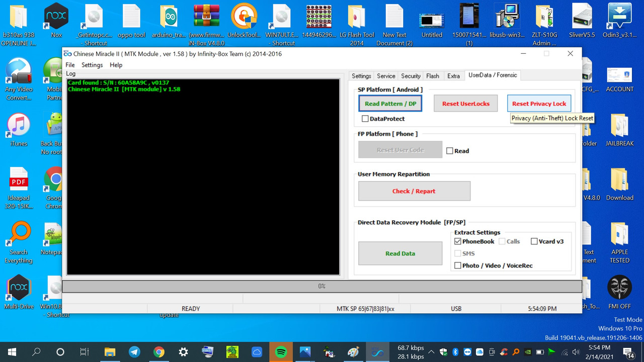Click the Reset Privacy Lock button
The image size is (644, 362).
[x=539, y=104]
